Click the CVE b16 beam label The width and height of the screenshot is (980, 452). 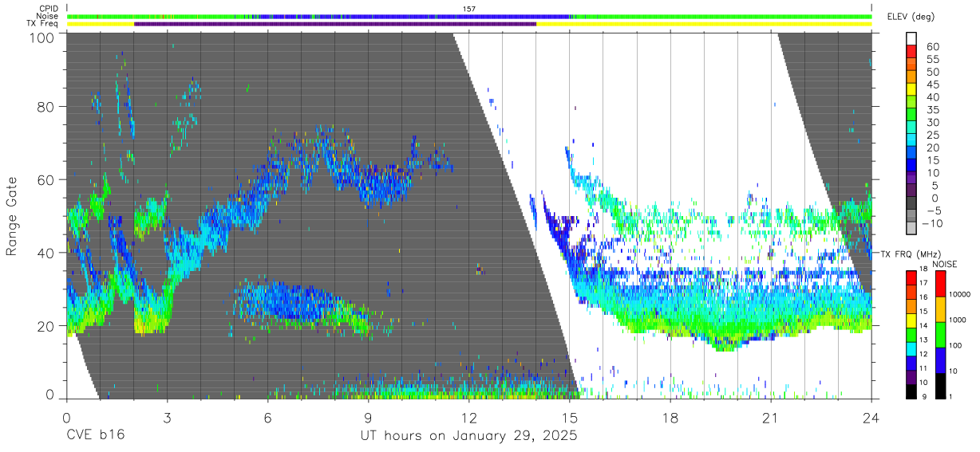pos(94,436)
